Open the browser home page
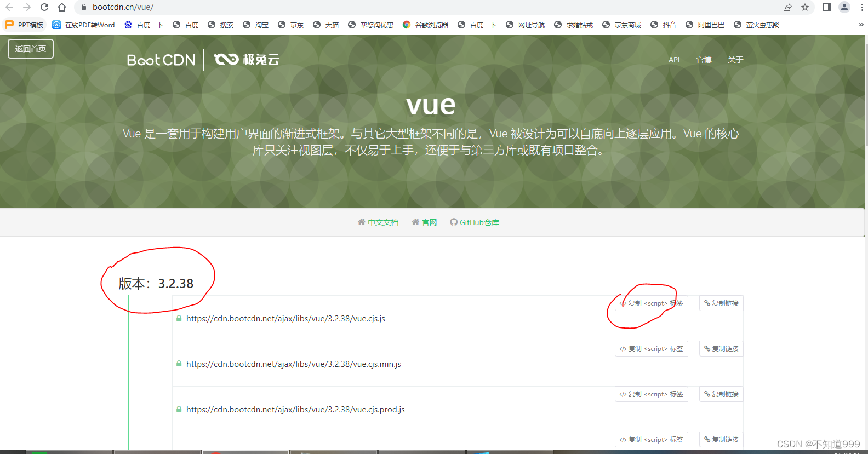Image resolution: width=868 pixels, height=454 pixels. tap(62, 7)
